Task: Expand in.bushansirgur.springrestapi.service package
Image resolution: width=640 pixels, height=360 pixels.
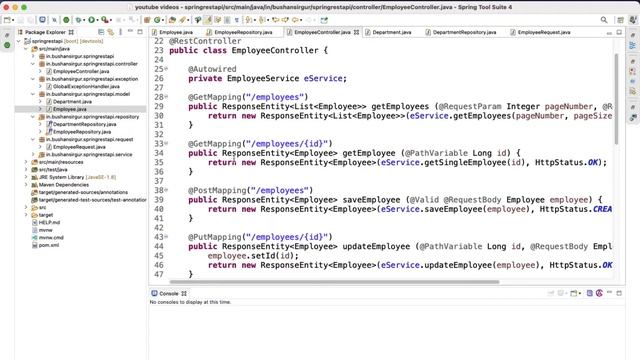Action: (33, 155)
